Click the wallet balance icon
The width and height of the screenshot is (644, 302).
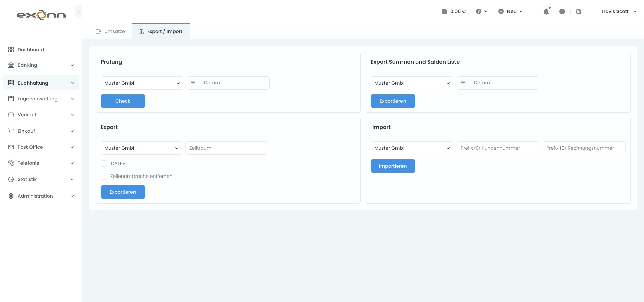pyautogui.click(x=444, y=11)
